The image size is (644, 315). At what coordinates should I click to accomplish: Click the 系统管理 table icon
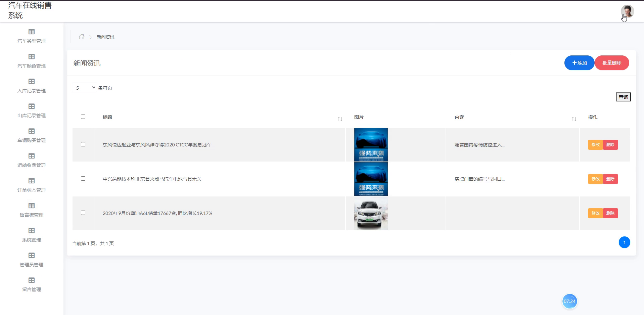coord(32,230)
